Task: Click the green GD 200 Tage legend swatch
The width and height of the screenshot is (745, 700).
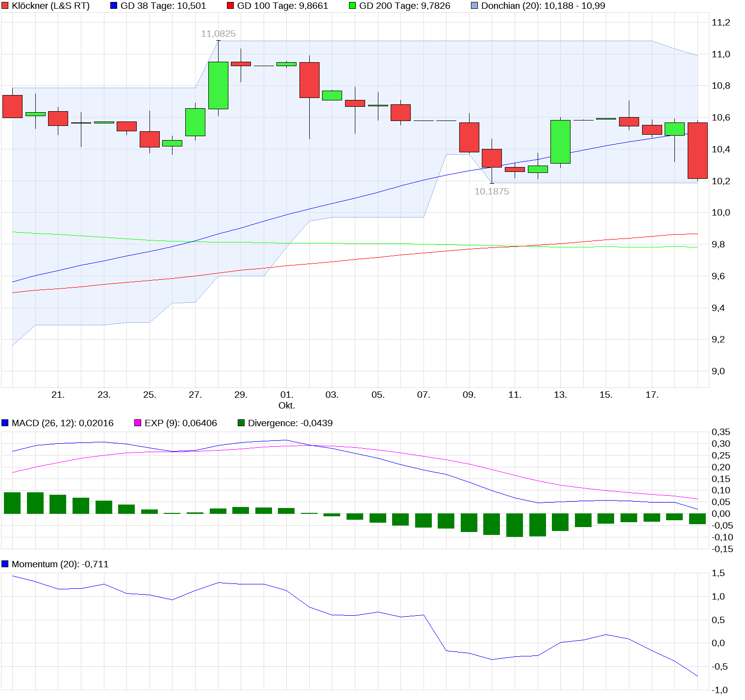Action: [352, 6]
